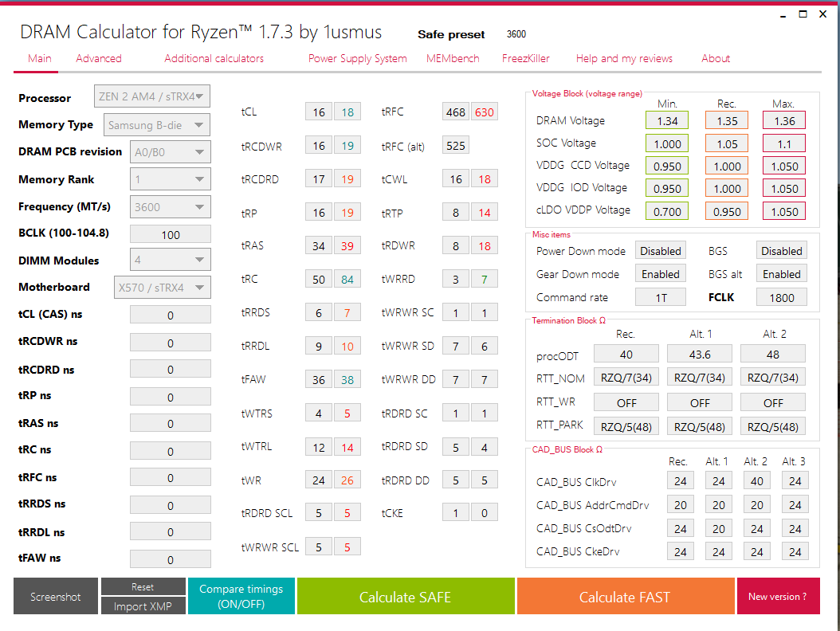Click the tCL (CAS) ns input field

(x=171, y=315)
